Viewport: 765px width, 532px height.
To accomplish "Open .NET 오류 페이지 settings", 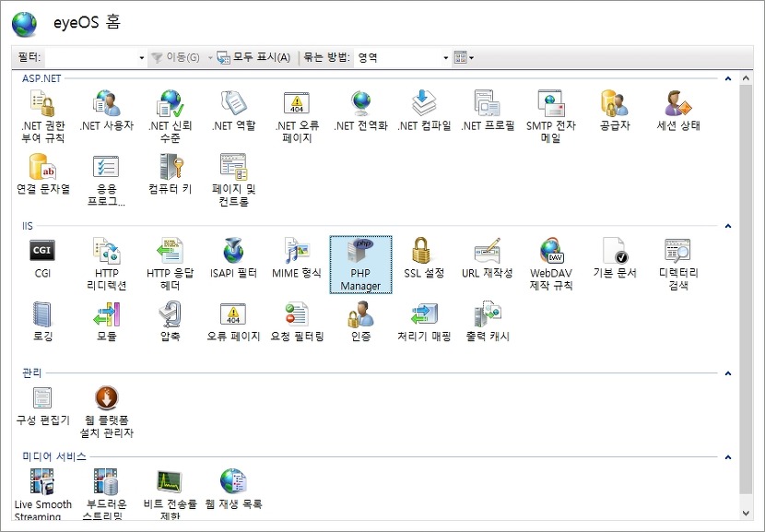I will coord(297,117).
